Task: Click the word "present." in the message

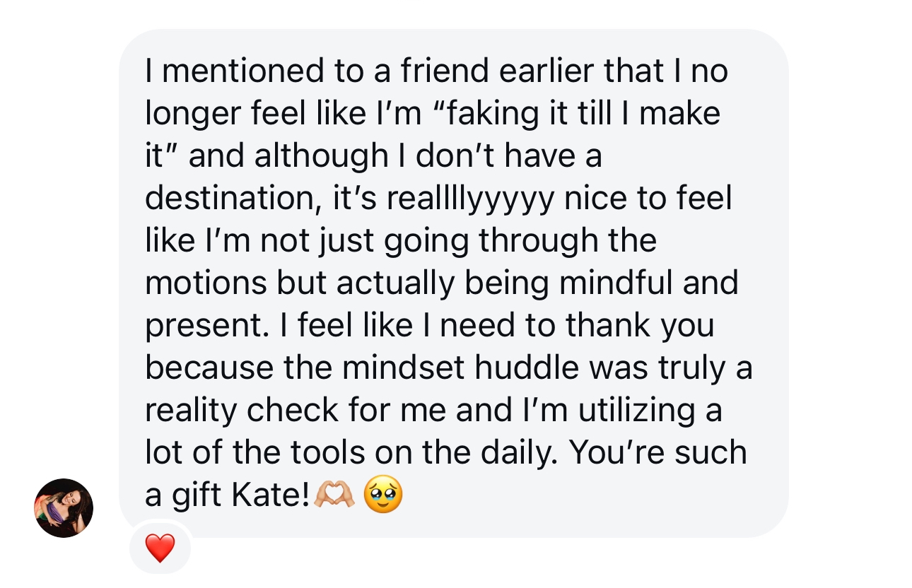Action: pos(197,326)
